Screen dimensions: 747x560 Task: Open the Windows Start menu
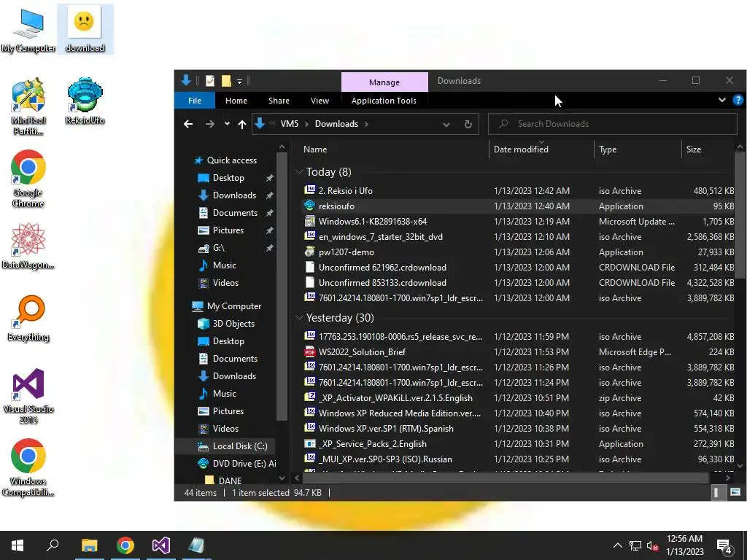18,545
